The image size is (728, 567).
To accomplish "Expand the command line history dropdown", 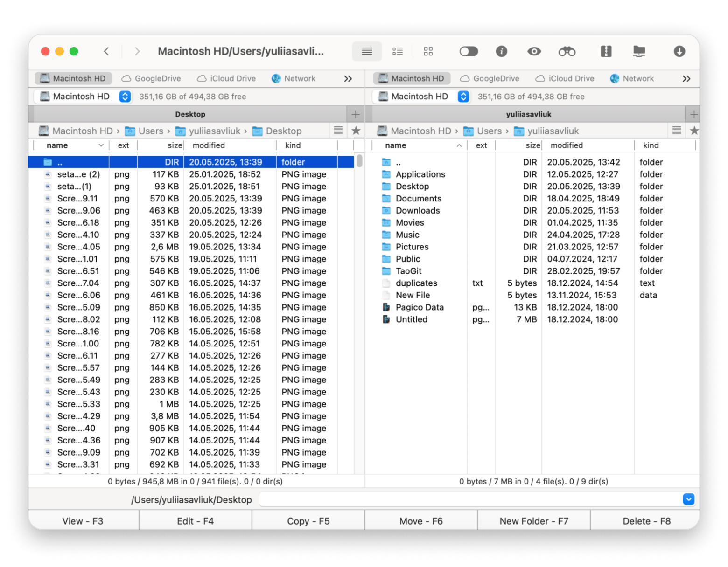I will point(688,499).
